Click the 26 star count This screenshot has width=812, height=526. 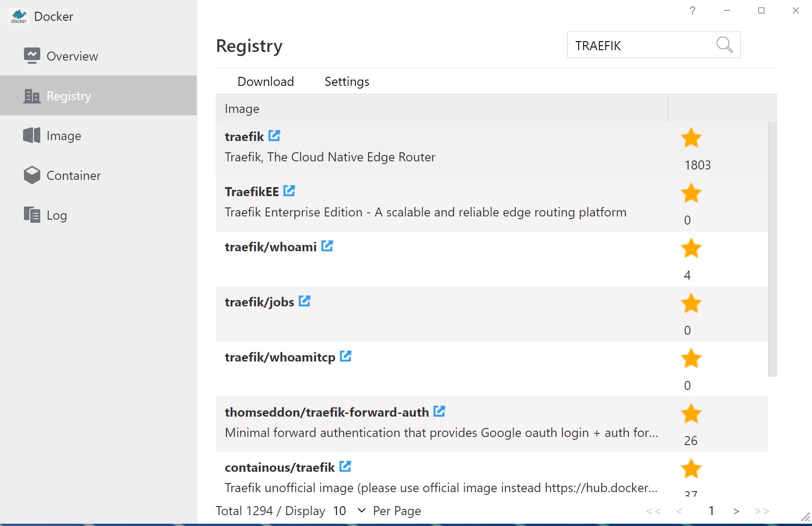[x=691, y=441]
